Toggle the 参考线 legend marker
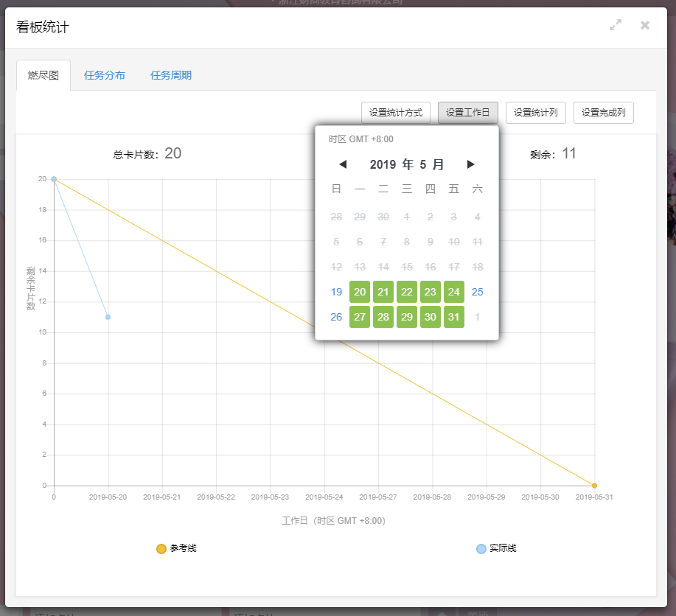676x616 pixels. tap(161, 549)
